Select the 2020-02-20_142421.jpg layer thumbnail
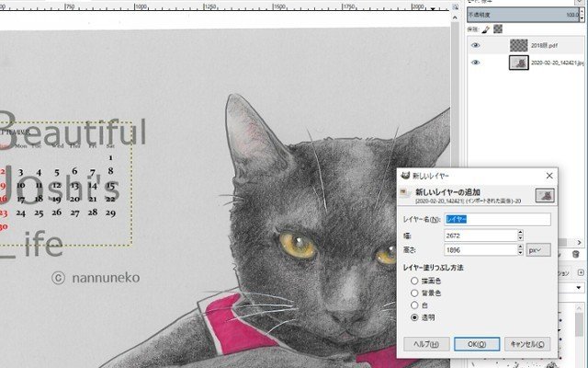Image resolution: width=588 pixels, height=368 pixels. (518, 63)
